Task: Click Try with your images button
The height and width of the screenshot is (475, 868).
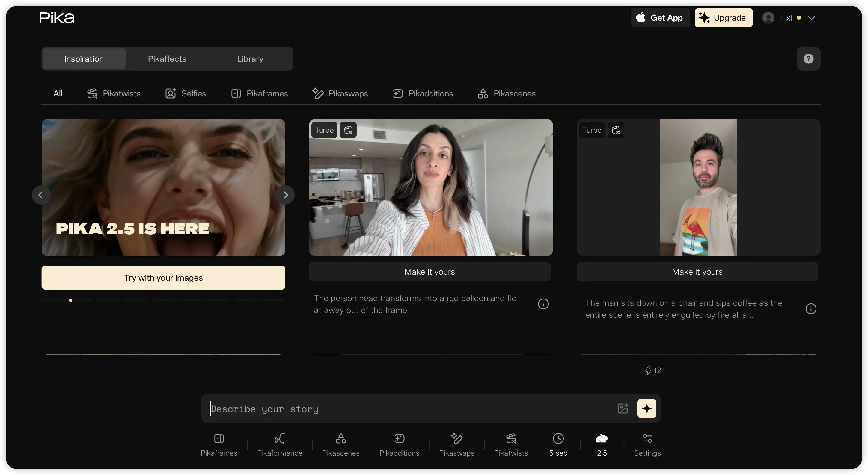Action: 163,277
